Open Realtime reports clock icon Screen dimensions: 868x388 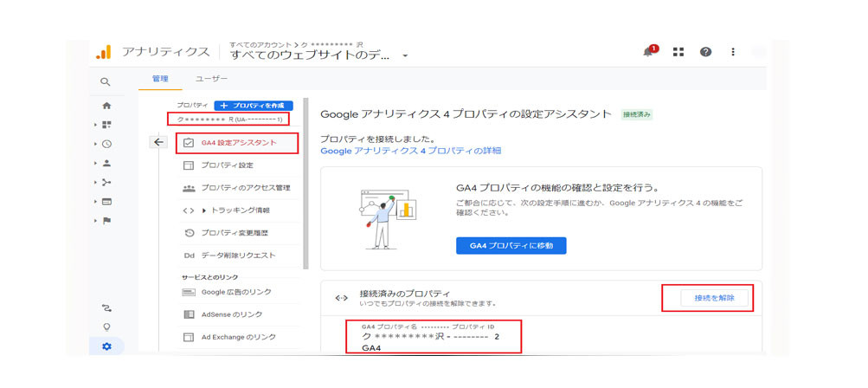click(x=106, y=144)
